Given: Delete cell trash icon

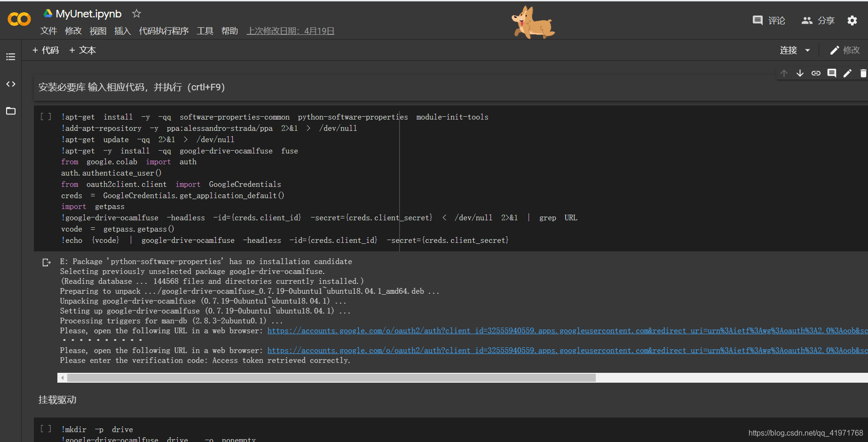Looking at the screenshot, I should [x=863, y=73].
